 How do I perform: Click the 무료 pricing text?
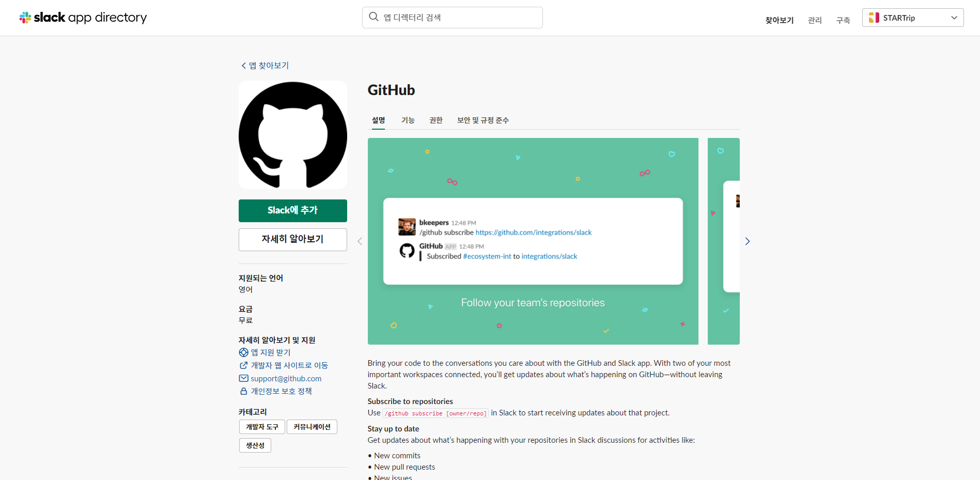click(x=246, y=320)
